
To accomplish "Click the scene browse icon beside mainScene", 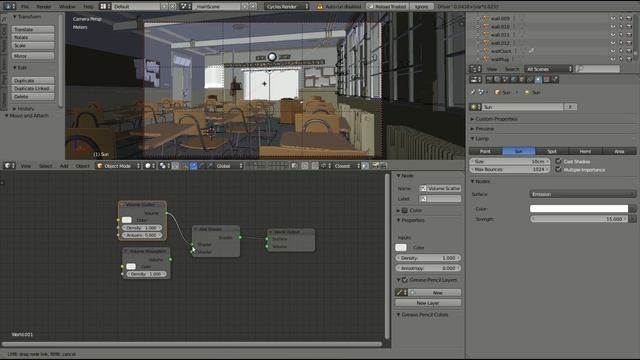I will point(185,6).
